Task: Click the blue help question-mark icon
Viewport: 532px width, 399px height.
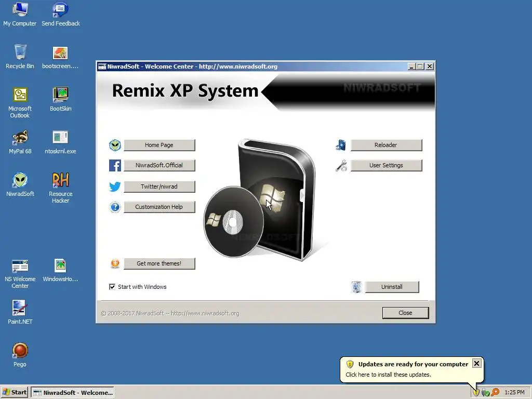Action: coord(115,207)
